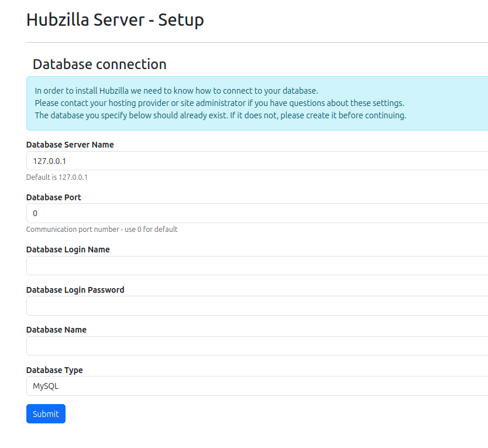This screenshot has height=448, width=488.
Task: Click the Database Server Name input field
Action: [257, 161]
